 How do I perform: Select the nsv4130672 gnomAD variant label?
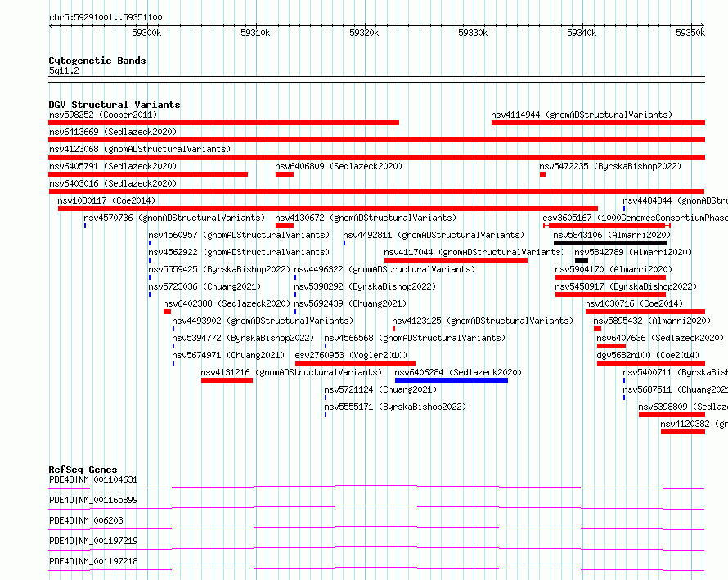click(366, 218)
